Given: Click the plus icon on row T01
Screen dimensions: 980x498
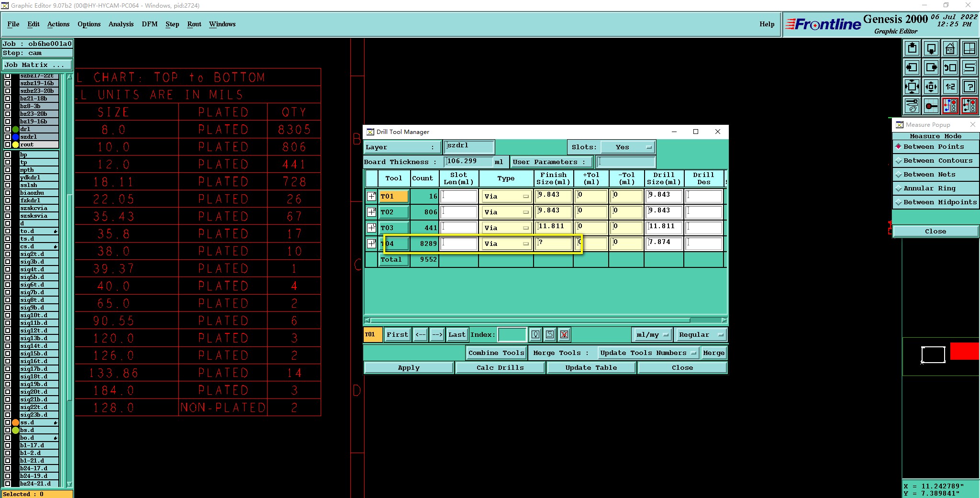Looking at the screenshot, I should 371,196.
